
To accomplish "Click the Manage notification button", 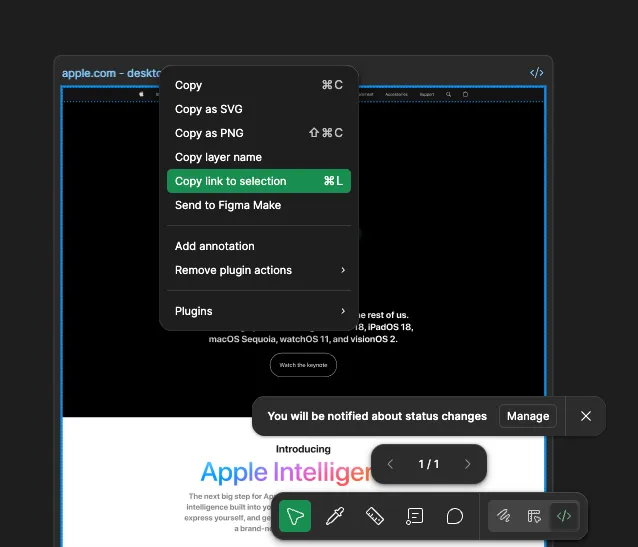I will coord(528,416).
